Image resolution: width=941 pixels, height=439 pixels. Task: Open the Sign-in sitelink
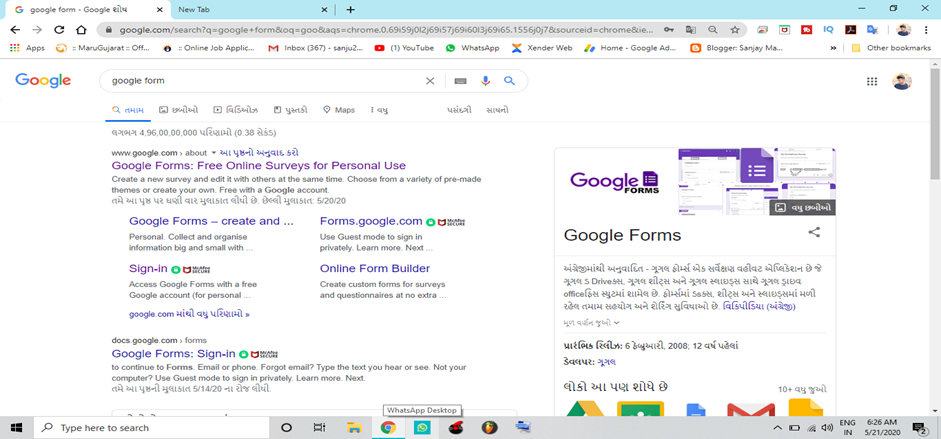tap(148, 268)
